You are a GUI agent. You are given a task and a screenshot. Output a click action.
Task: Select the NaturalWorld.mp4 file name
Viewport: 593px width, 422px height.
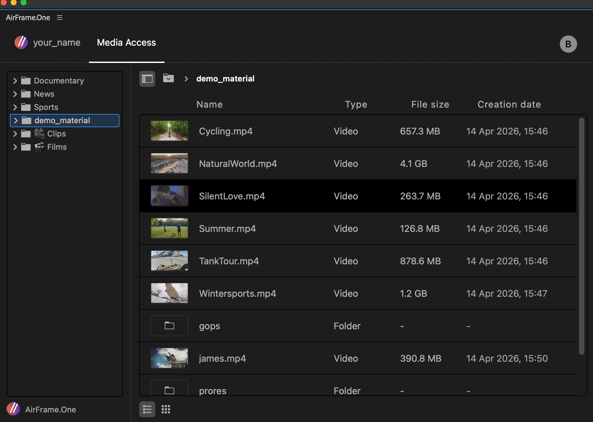coord(238,164)
